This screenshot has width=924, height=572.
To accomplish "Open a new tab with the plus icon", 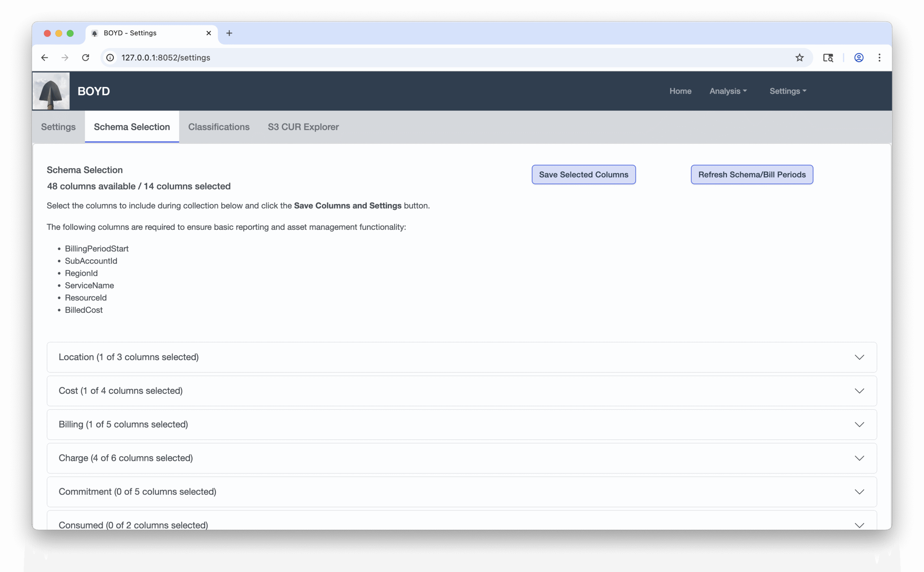I will 229,33.
